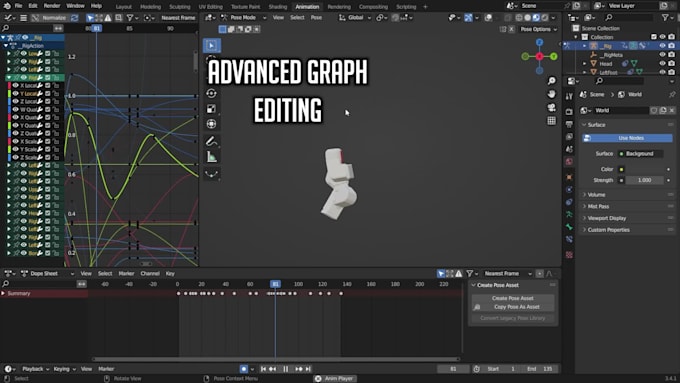The image size is (680, 383).
Task: Switch to the Shading workspace tab
Action: (x=278, y=7)
